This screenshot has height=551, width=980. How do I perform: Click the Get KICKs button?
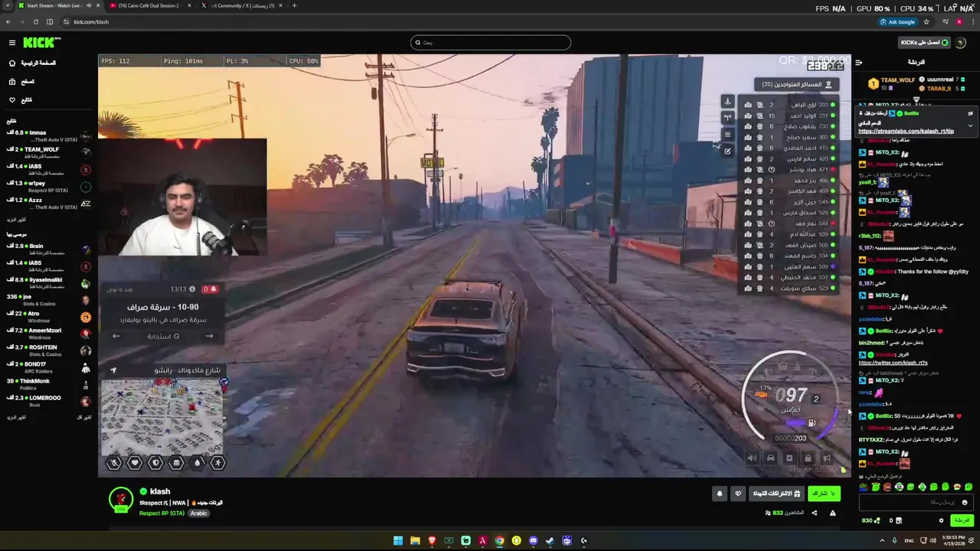pyautogui.click(x=923, y=43)
